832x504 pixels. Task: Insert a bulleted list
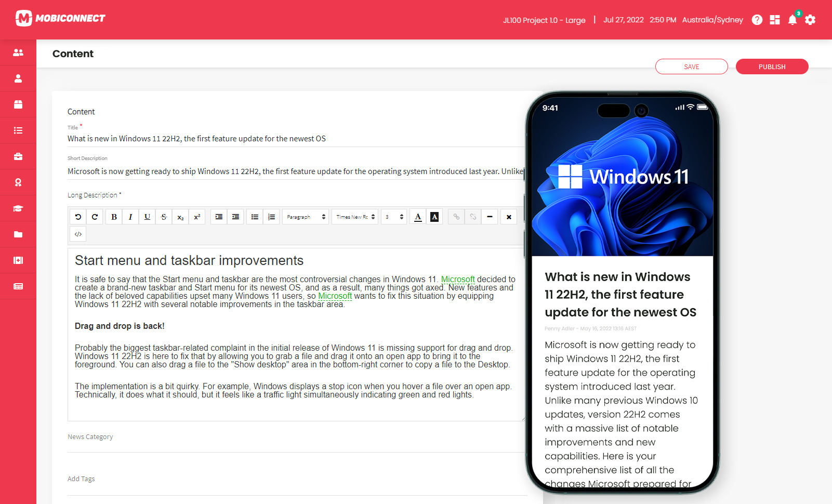pos(255,217)
